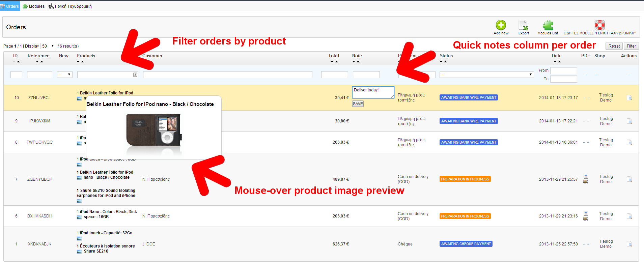
Task: Sort Products column descending
Action: click(78, 62)
